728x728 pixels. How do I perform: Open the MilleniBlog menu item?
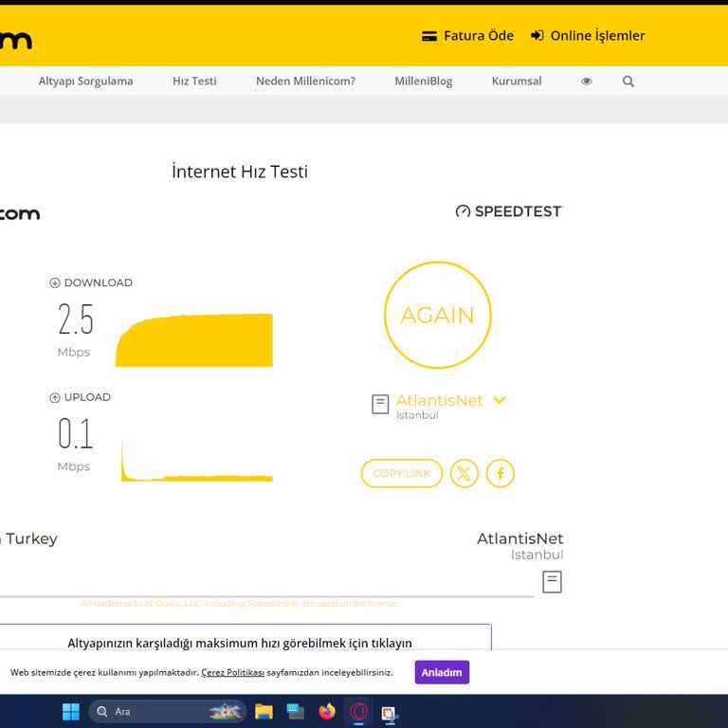[x=424, y=81]
